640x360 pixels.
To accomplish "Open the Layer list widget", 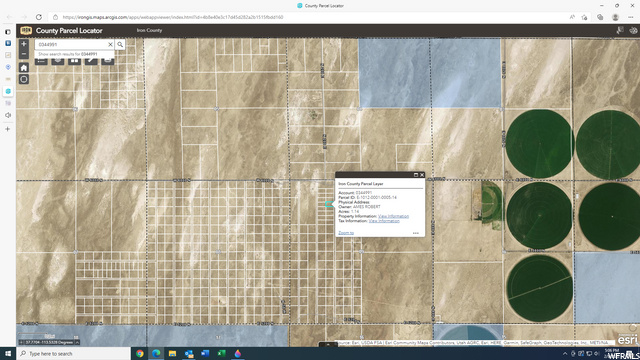I will tap(58, 61).
